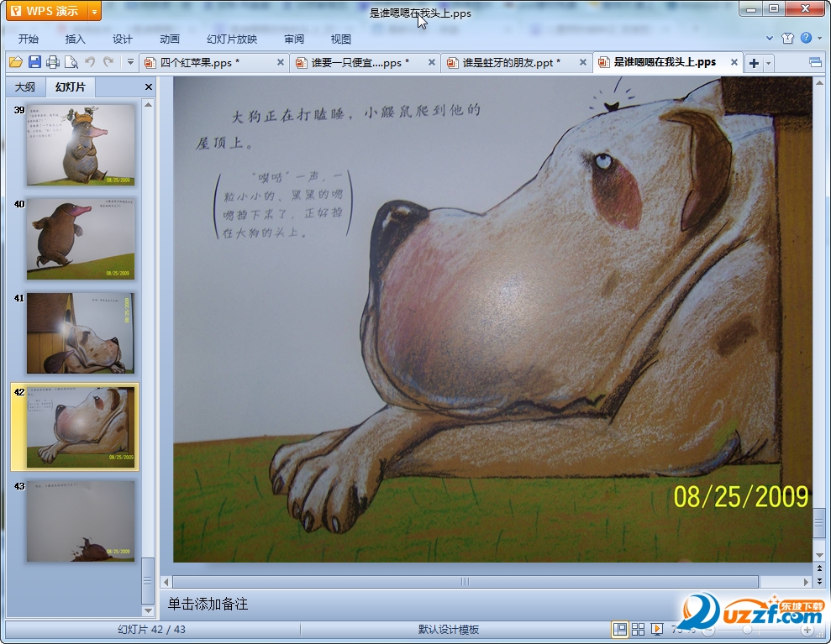Click the 08/25/2009 date stamp on slide
The width and height of the screenshot is (831, 644).
point(740,497)
